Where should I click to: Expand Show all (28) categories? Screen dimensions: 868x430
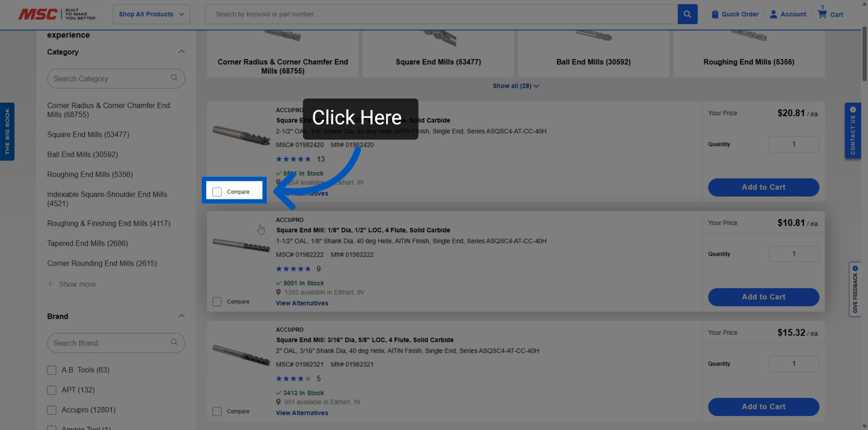[516, 86]
